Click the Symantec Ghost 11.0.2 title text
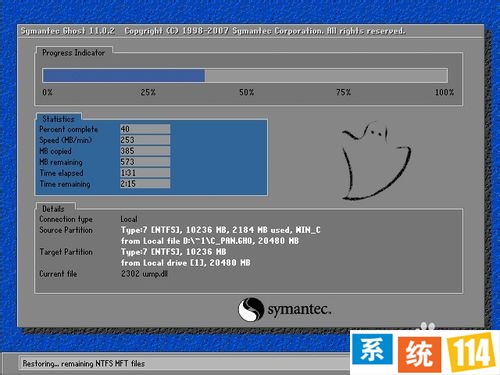This screenshot has width=500, height=375. 68,31
